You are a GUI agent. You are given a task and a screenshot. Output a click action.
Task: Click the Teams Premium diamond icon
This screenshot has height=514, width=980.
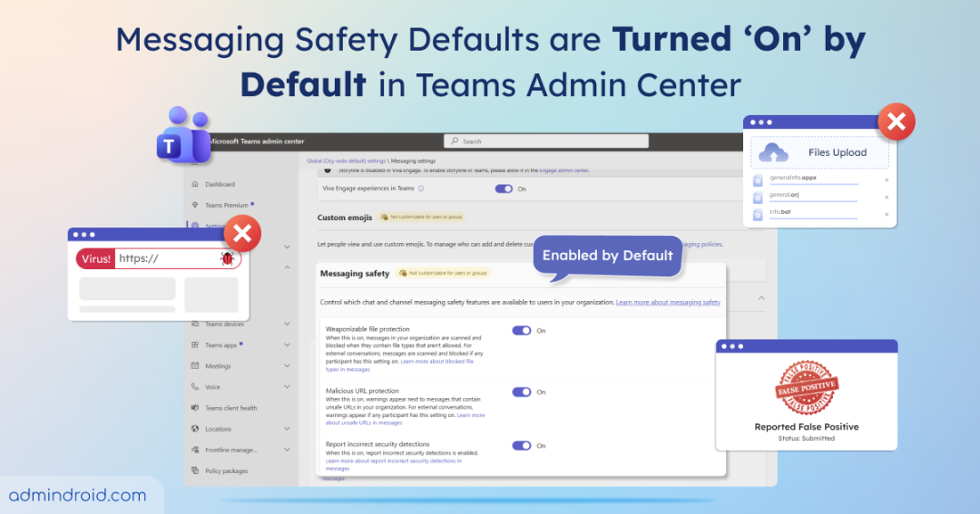tap(195, 205)
